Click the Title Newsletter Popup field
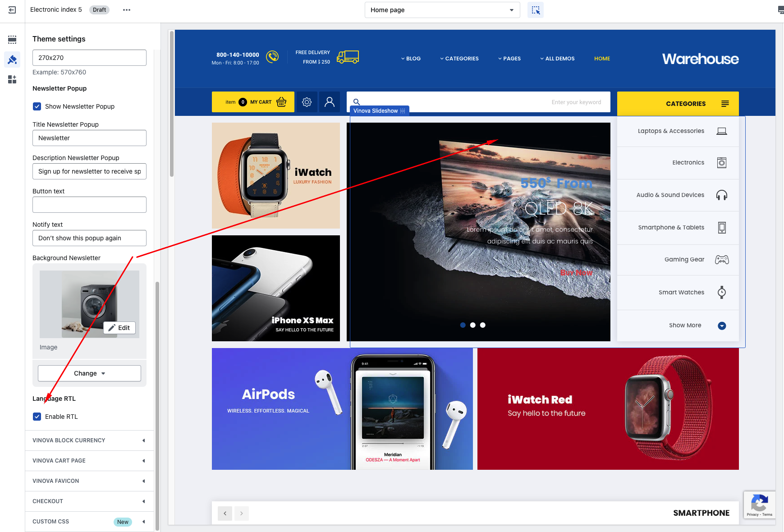Screen dimensions: 784x532 [89, 138]
